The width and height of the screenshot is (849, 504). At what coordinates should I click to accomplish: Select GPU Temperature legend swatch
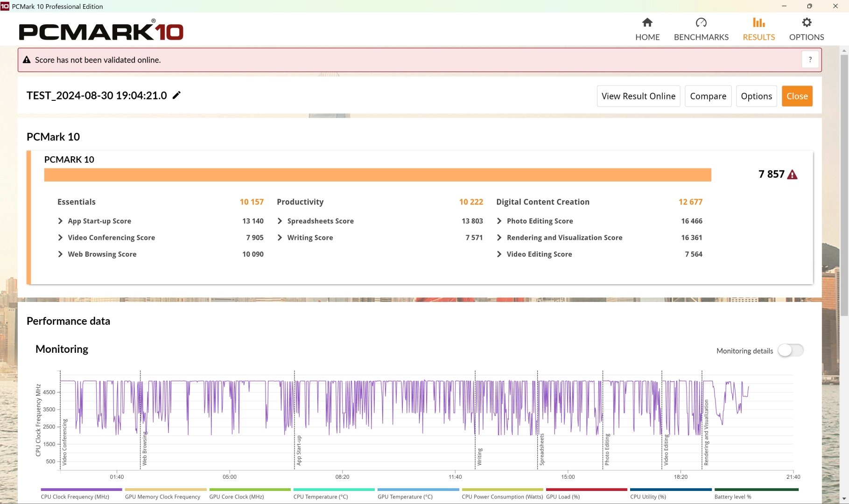click(x=418, y=490)
